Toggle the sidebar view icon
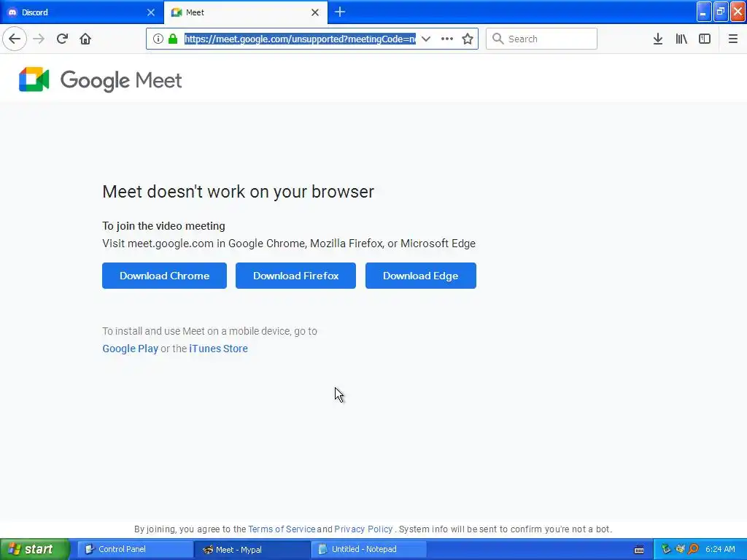The height and width of the screenshot is (560, 747). pos(705,39)
